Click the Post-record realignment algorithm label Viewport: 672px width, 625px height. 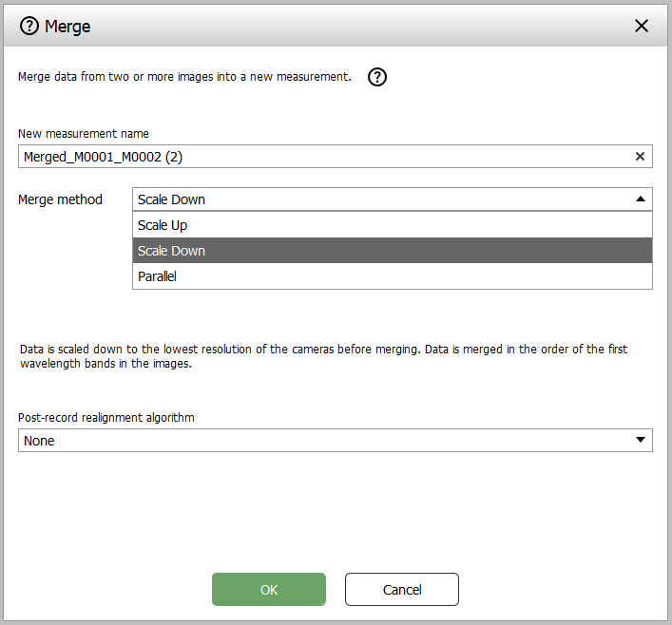pos(106,417)
